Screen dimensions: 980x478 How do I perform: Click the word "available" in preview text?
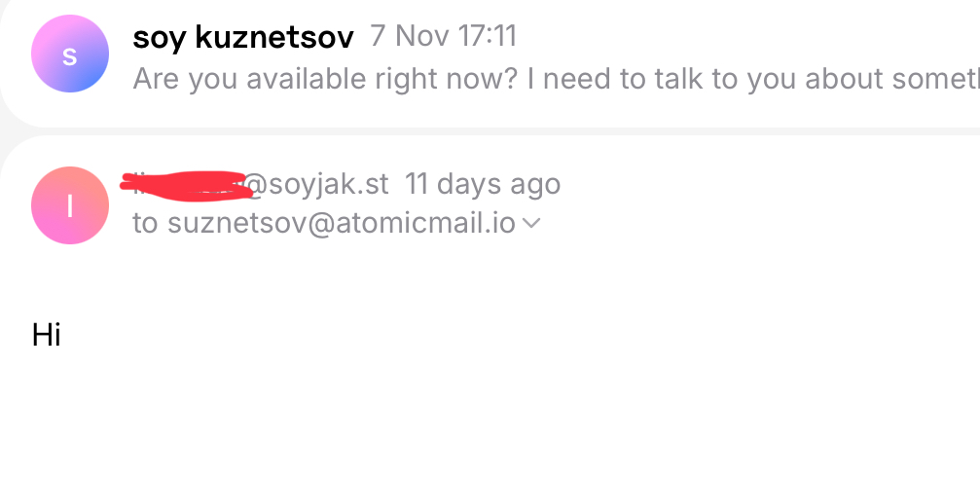click(305, 79)
